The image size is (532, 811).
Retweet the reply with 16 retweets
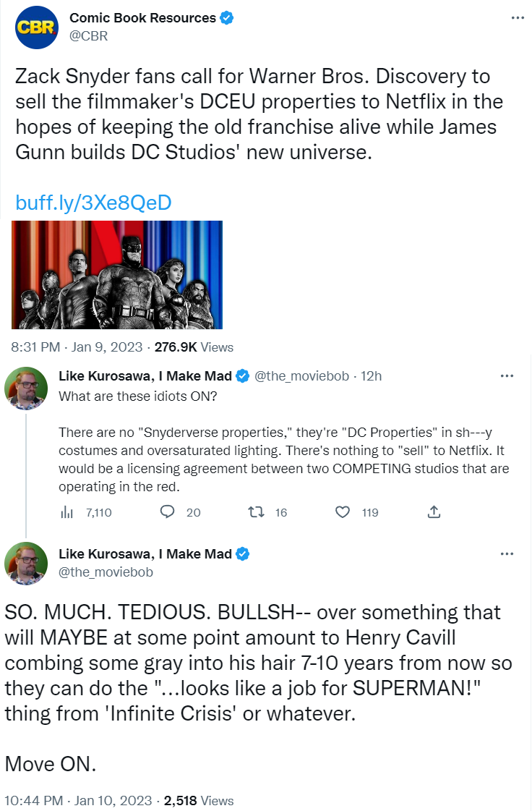pyautogui.click(x=256, y=512)
